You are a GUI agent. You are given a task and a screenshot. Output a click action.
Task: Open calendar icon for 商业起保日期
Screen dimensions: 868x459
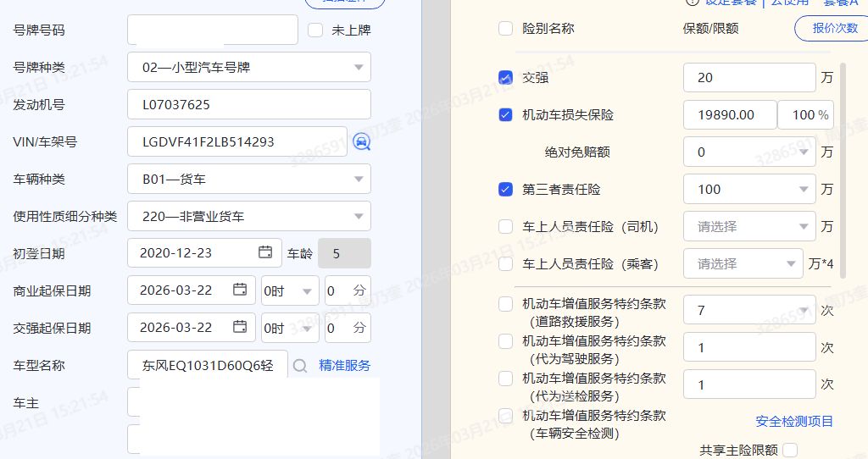click(240, 290)
